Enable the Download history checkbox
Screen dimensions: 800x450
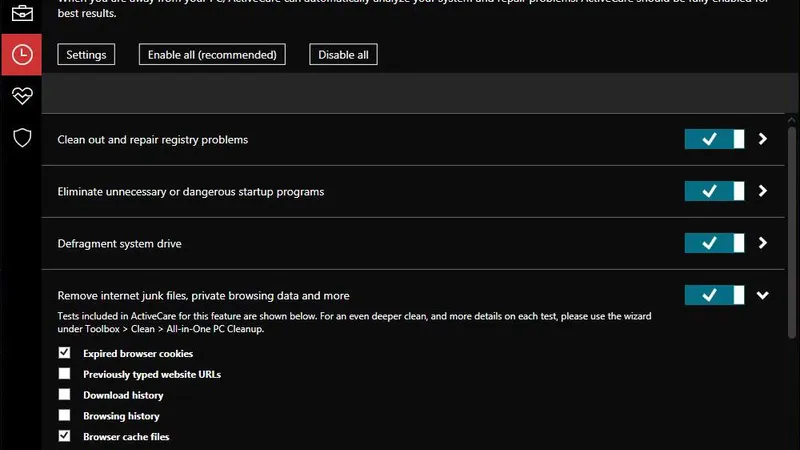[x=65, y=395]
